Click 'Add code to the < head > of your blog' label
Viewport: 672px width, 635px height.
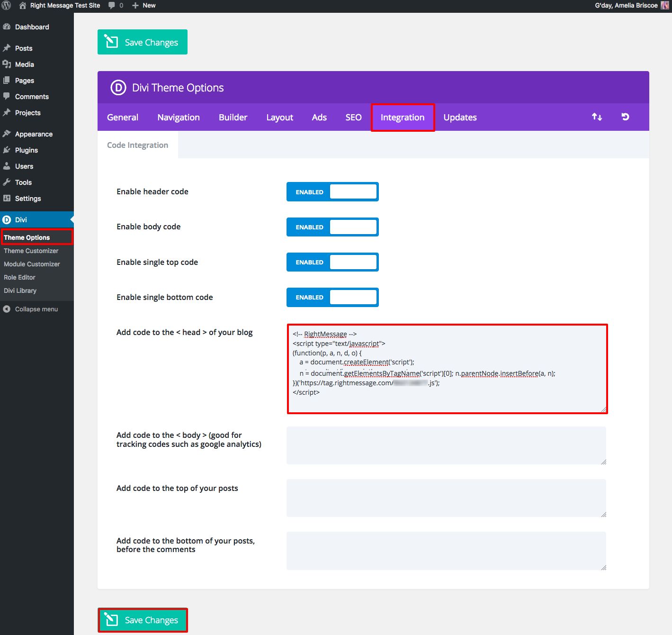(185, 332)
